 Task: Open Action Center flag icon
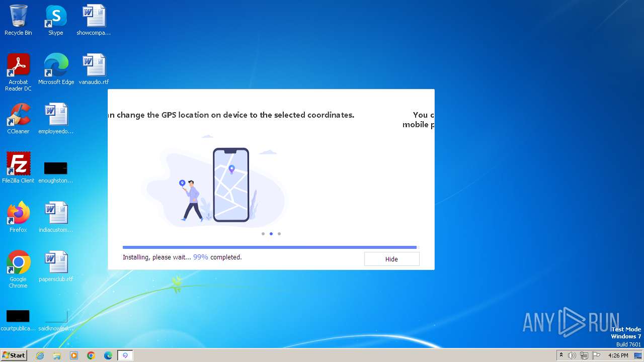click(596, 355)
